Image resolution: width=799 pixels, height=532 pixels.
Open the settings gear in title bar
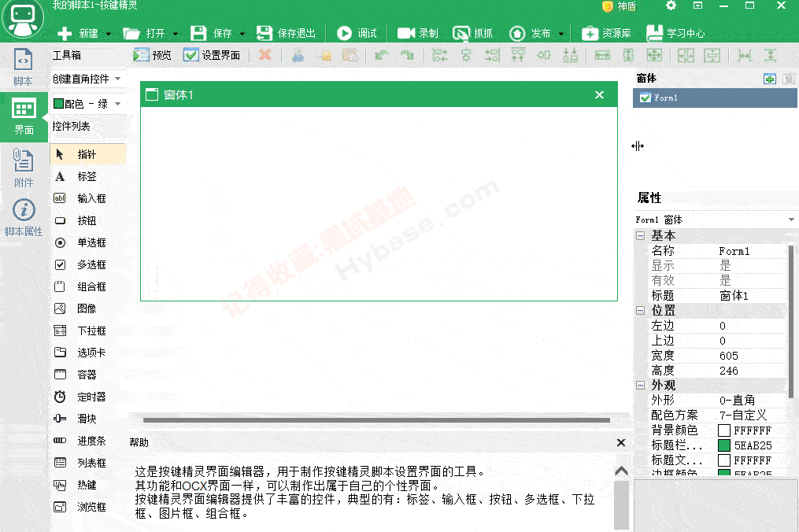tap(671, 6)
